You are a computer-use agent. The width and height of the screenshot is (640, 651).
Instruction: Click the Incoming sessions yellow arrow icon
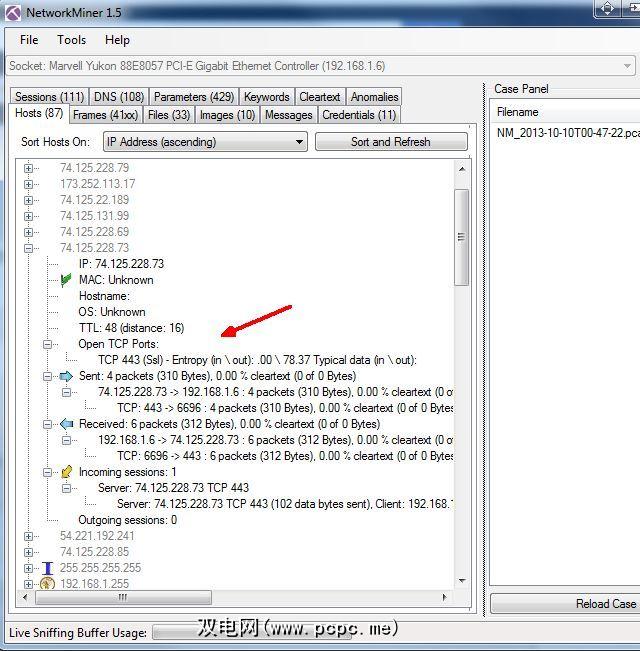click(66, 472)
